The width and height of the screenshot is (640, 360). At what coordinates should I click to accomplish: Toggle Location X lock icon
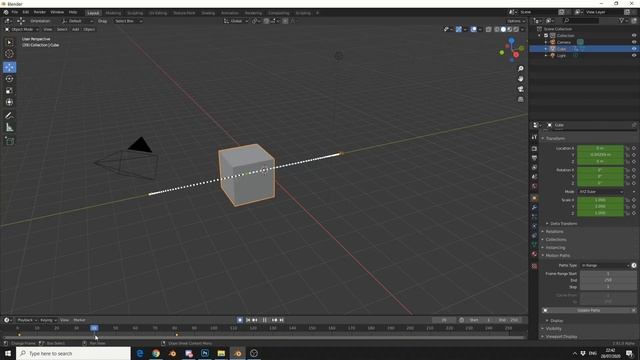(x=627, y=149)
